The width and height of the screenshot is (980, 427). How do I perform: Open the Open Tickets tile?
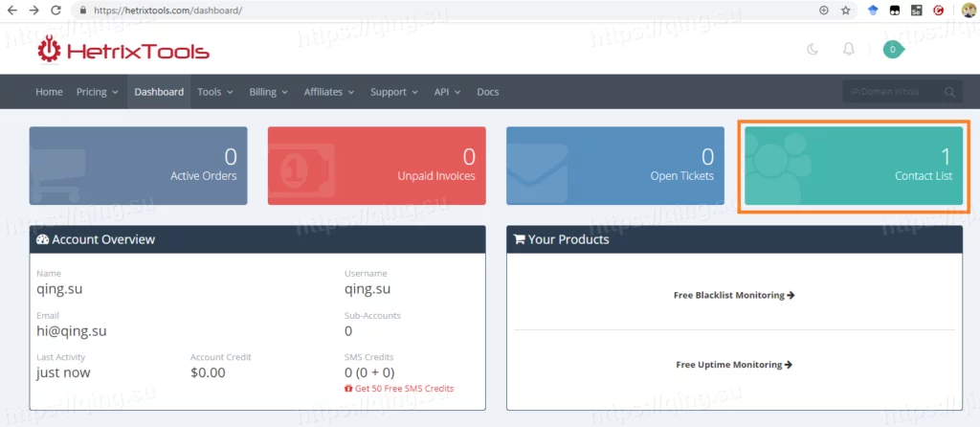point(615,166)
